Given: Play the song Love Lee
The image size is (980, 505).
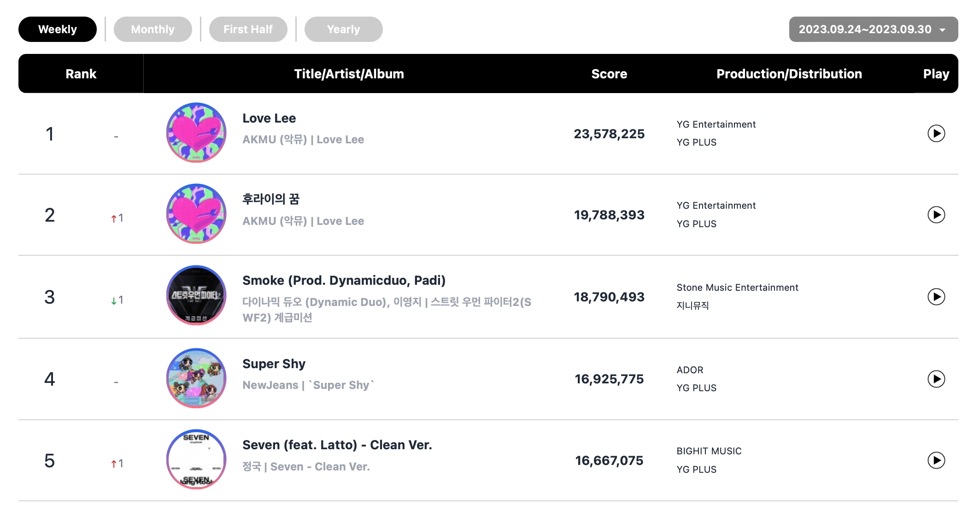Looking at the screenshot, I should [x=936, y=134].
